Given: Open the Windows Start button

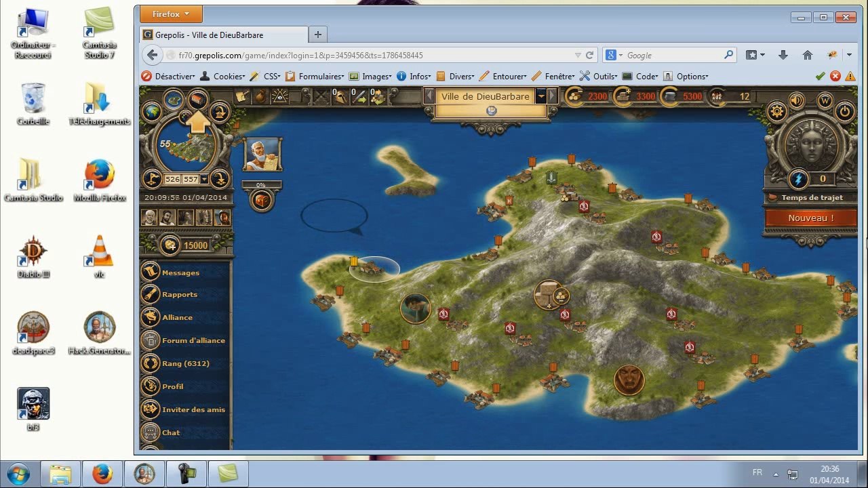Looking at the screenshot, I should click(x=18, y=472).
